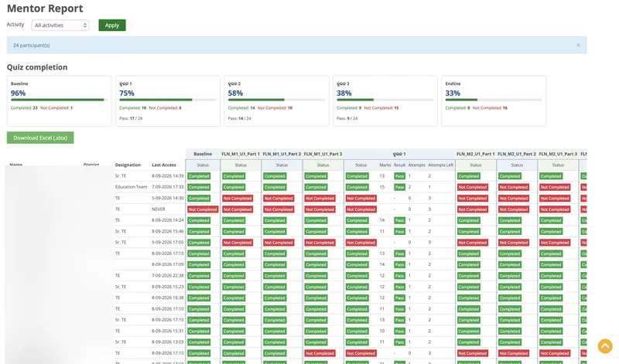Image resolution: width=619 pixels, height=364 pixels.
Task: Select the '24 participant(s)' text
Action: click(x=31, y=46)
